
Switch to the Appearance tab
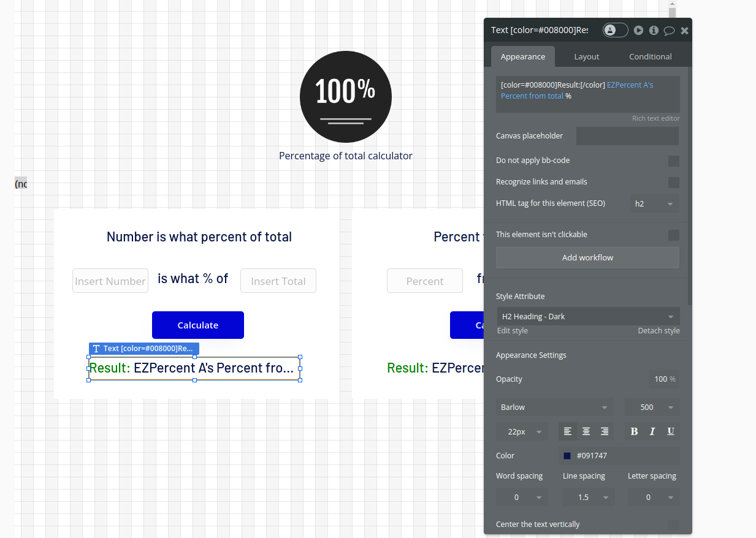coord(523,56)
